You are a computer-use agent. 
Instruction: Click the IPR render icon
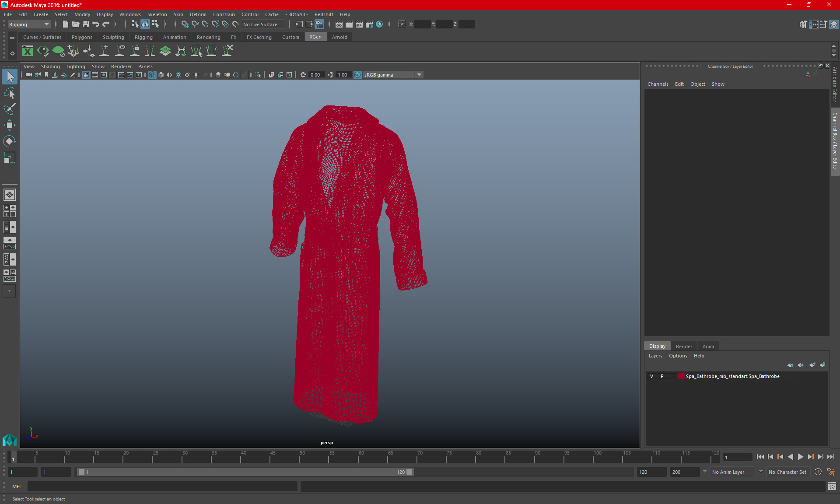point(359,24)
